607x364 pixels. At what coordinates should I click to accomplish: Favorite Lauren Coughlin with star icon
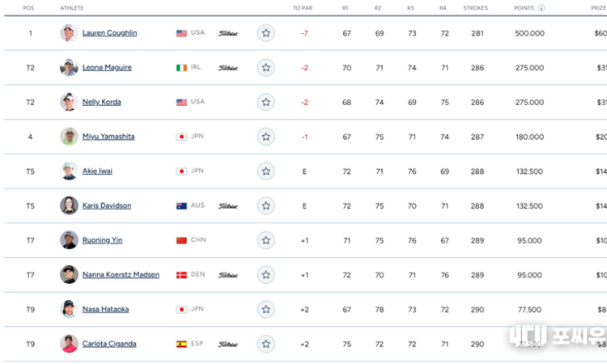coord(265,33)
